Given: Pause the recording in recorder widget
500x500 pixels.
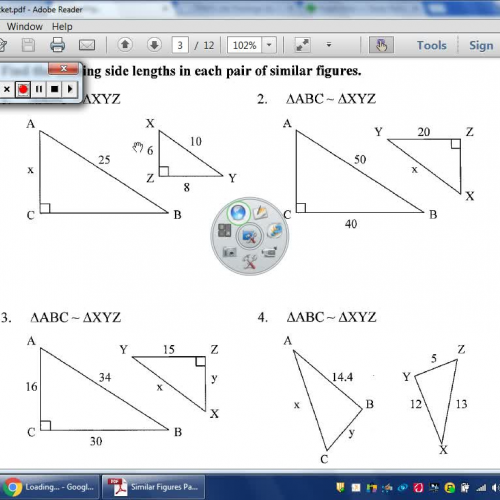Looking at the screenshot, I should coord(39,89).
